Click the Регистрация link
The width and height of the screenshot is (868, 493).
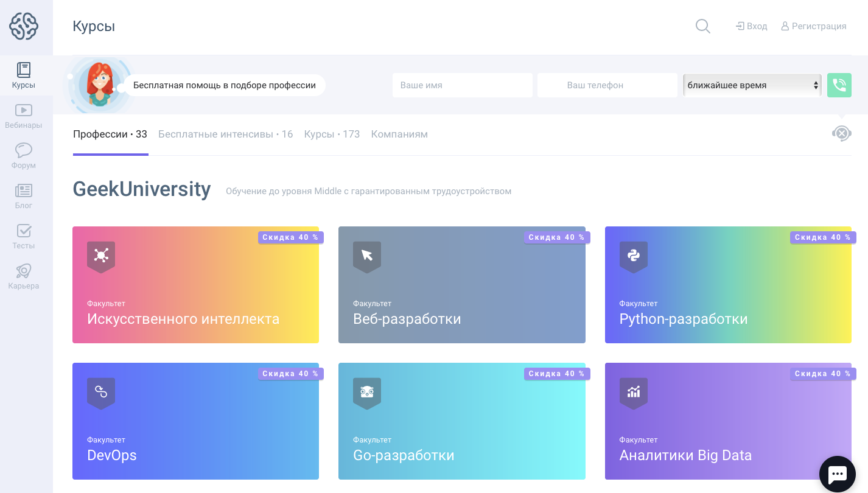[x=814, y=26]
